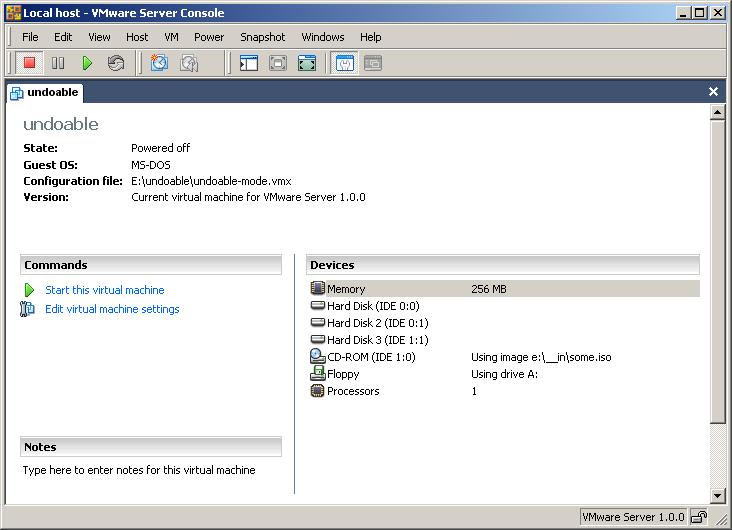
Task: Click the Revert to snapshot toolbar icon
Action: pos(189,63)
